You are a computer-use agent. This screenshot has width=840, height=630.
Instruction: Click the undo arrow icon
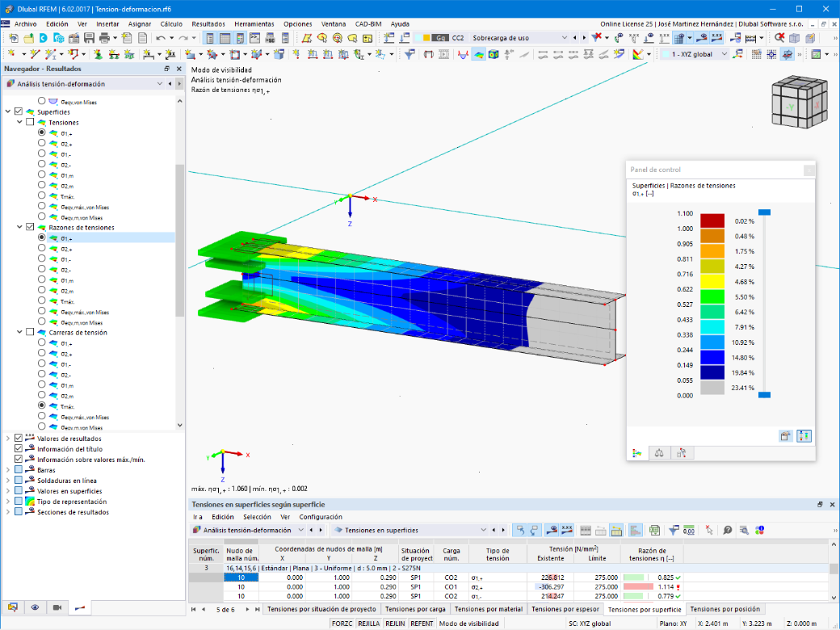tap(161, 38)
